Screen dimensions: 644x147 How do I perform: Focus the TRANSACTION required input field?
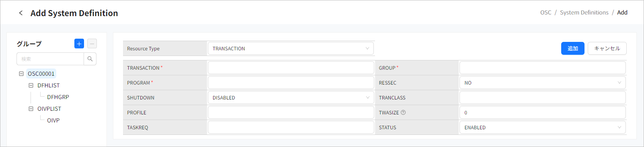[x=291, y=68]
